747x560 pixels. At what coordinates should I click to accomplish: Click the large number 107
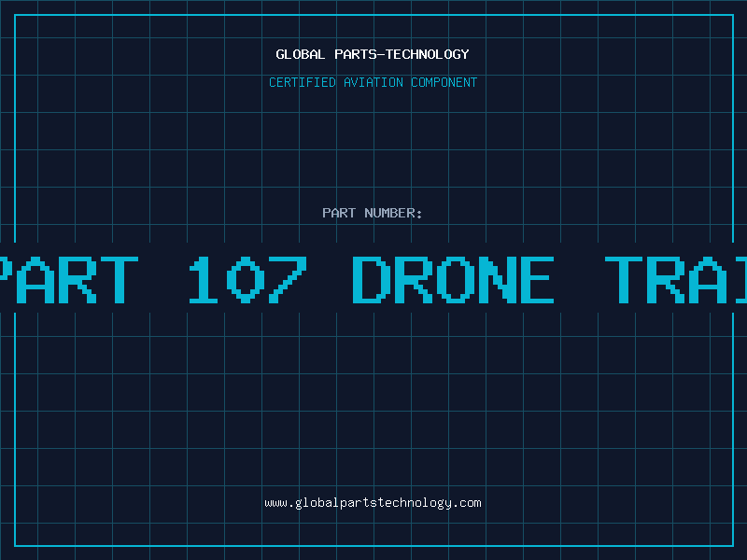coord(247,279)
